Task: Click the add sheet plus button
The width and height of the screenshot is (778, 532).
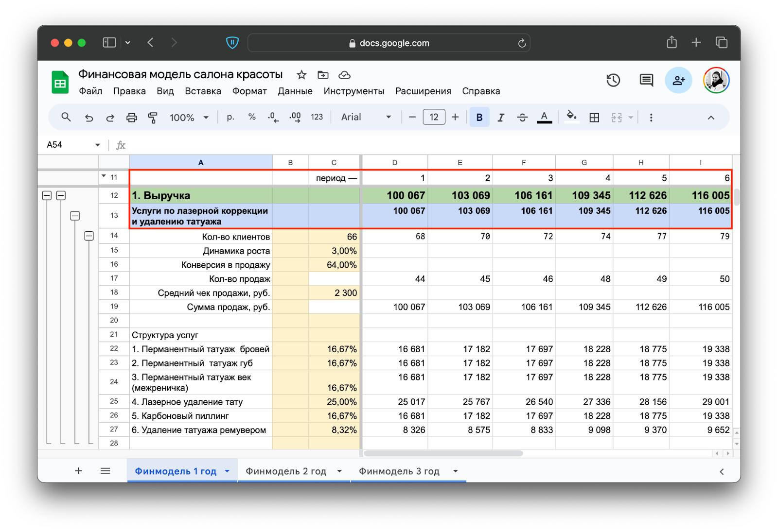Action: click(78, 471)
